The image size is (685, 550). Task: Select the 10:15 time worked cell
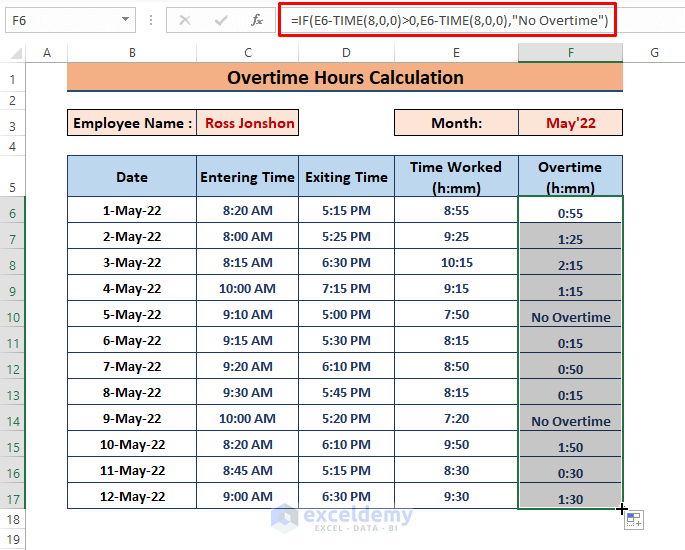pyautogui.click(x=456, y=262)
